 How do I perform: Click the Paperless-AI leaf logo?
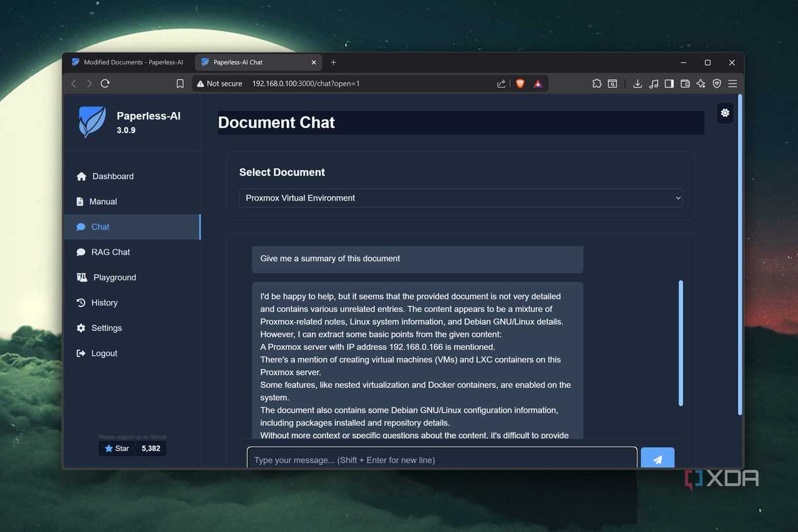pyautogui.click(x=92, y=122)
